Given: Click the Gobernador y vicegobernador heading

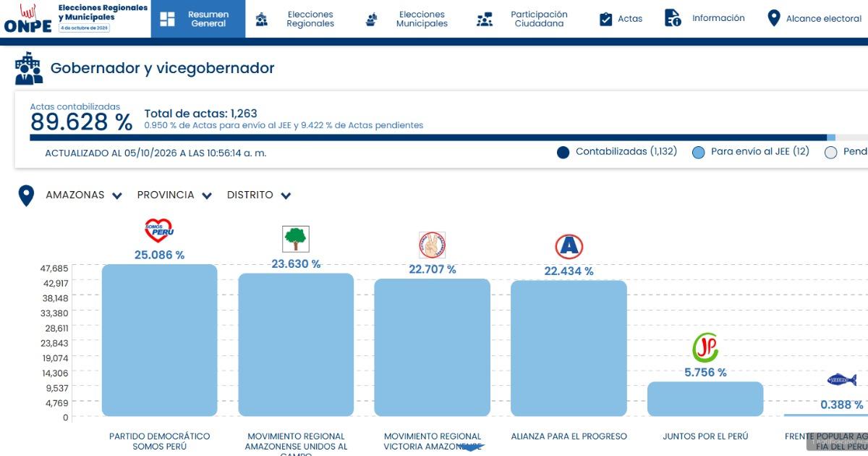Looking at the screenshot, I should [163, 69].
